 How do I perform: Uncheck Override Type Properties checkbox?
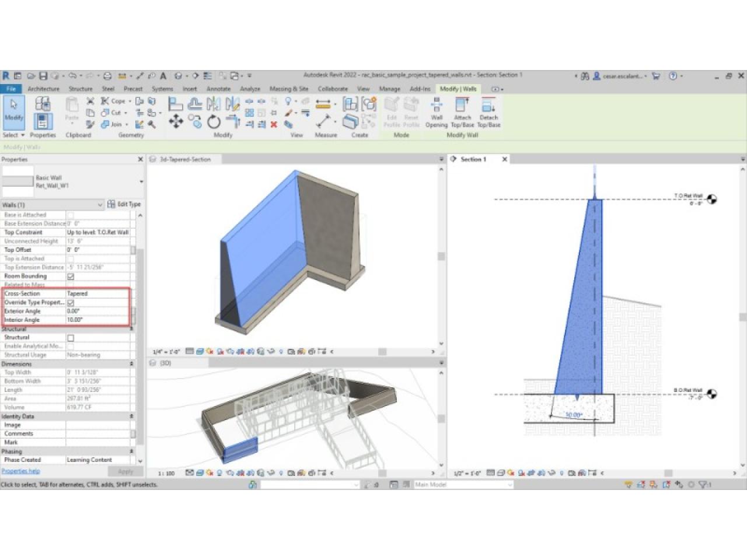71,303
